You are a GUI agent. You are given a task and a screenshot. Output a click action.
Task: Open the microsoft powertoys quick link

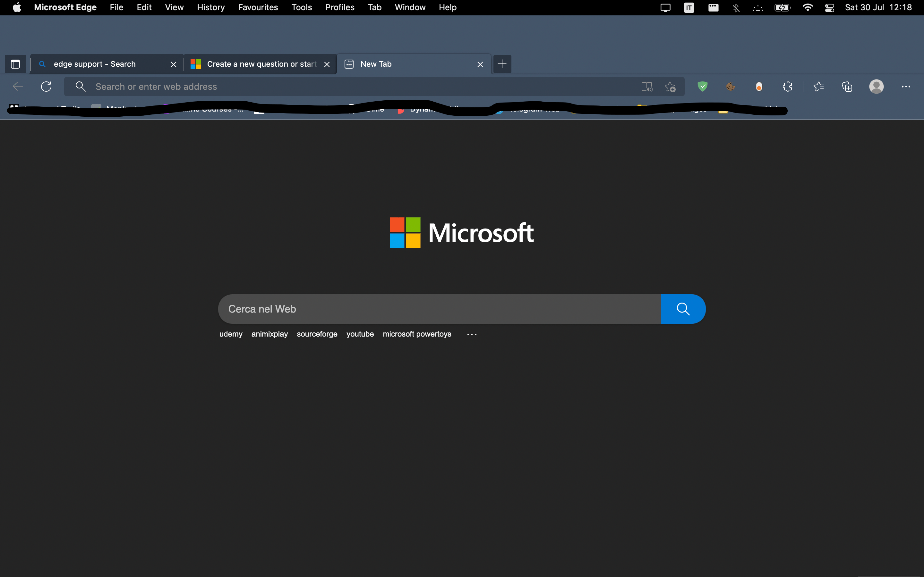417,334
